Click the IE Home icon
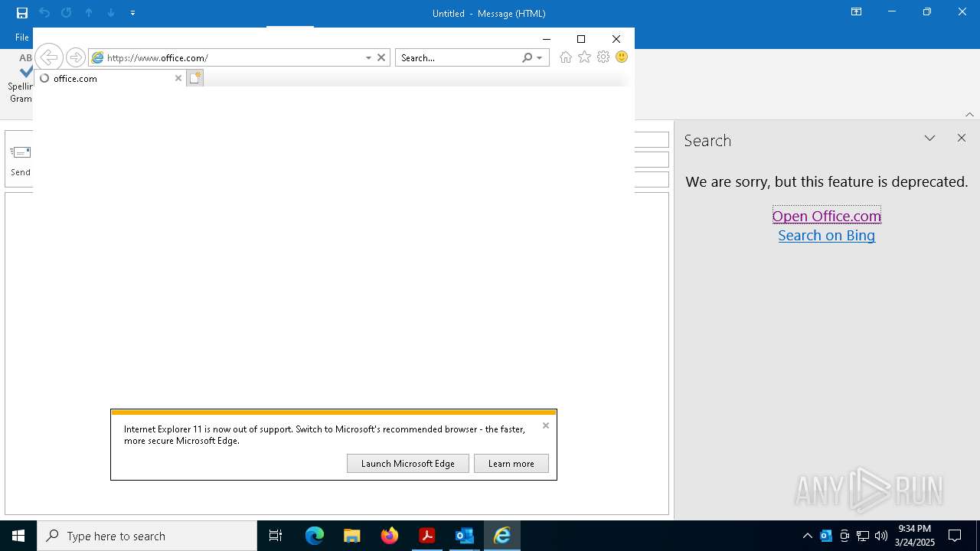 point(566,57)
